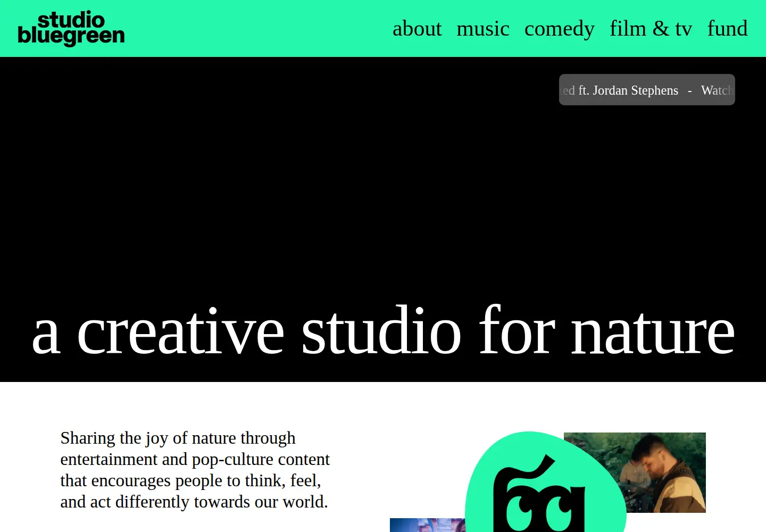Click the 'Sharing the joy of nature' paragraph
The width and height of the screenshot is (766, 532).
[x=195, y=470]
